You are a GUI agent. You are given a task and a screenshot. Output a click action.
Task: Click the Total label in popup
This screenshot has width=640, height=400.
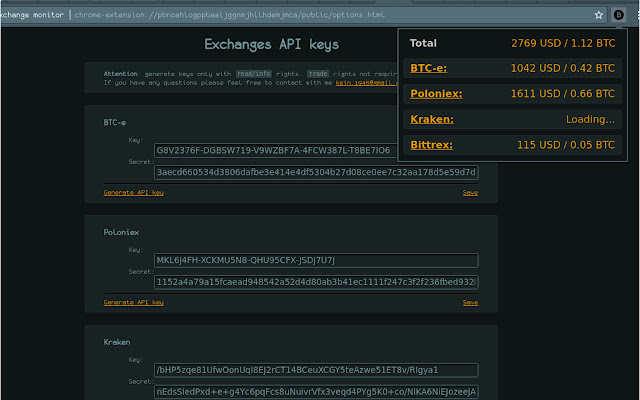(423, 43)
